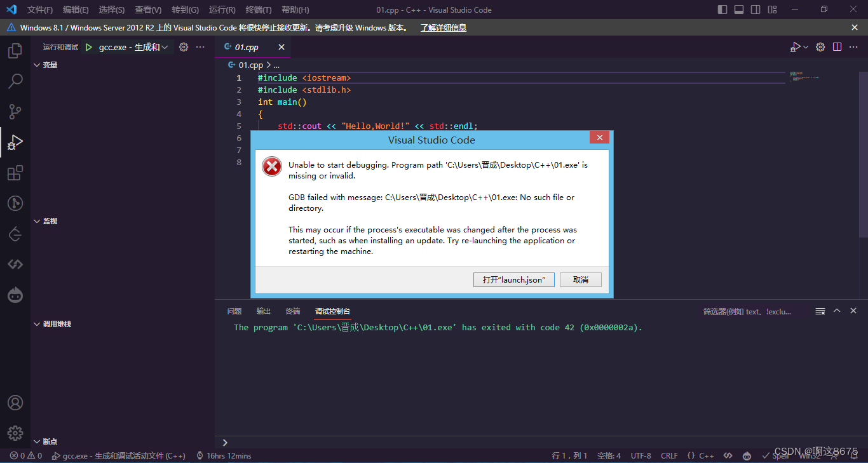This screenshot has width=868, height=463.
Task: Open the Search view in activity bar
Action: (15, 81)
